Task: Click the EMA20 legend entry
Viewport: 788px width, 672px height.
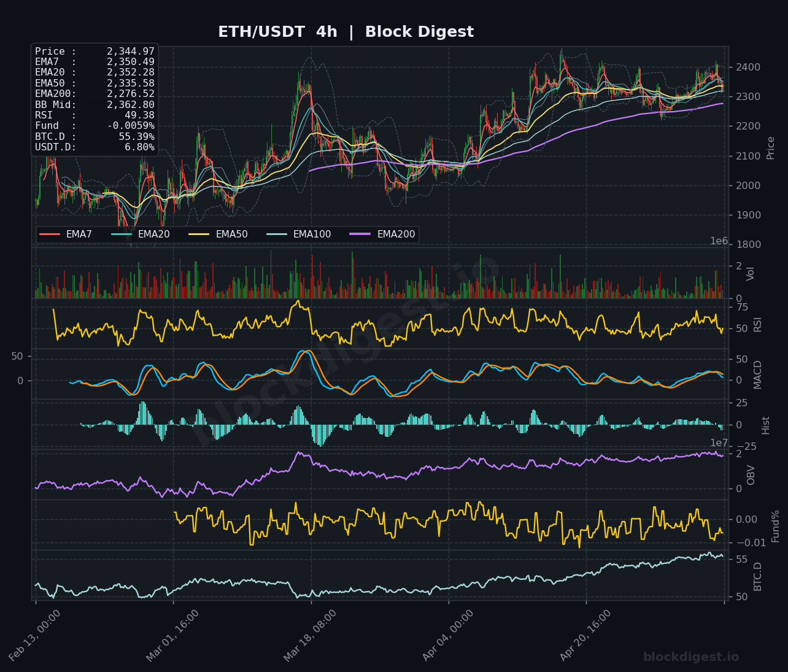Action: coord(140,234)
